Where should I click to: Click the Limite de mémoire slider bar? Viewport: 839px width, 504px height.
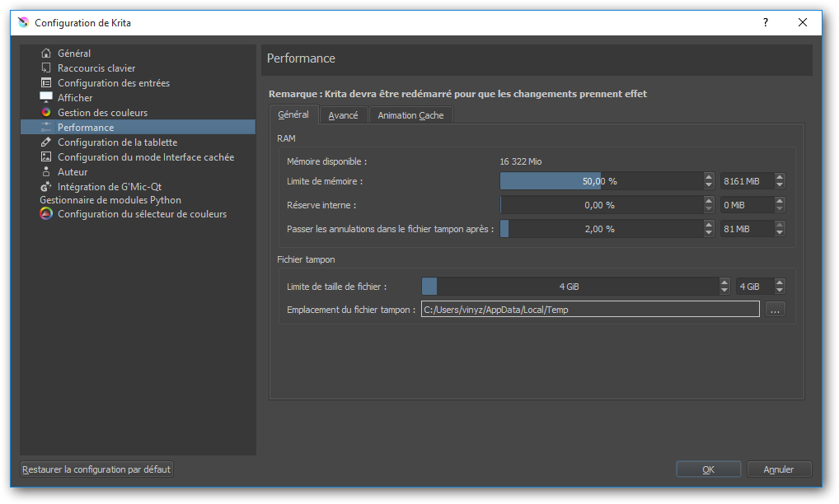coord(601,181)
